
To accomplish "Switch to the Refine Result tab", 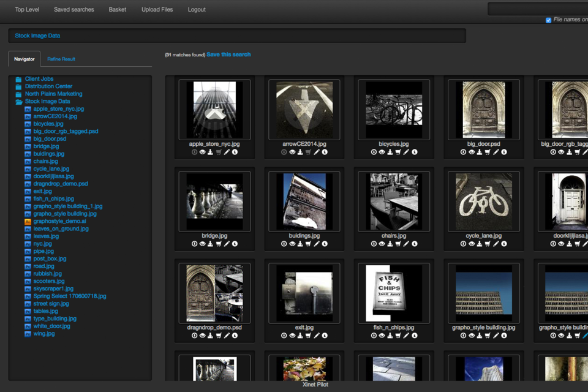I will (61, 59).
